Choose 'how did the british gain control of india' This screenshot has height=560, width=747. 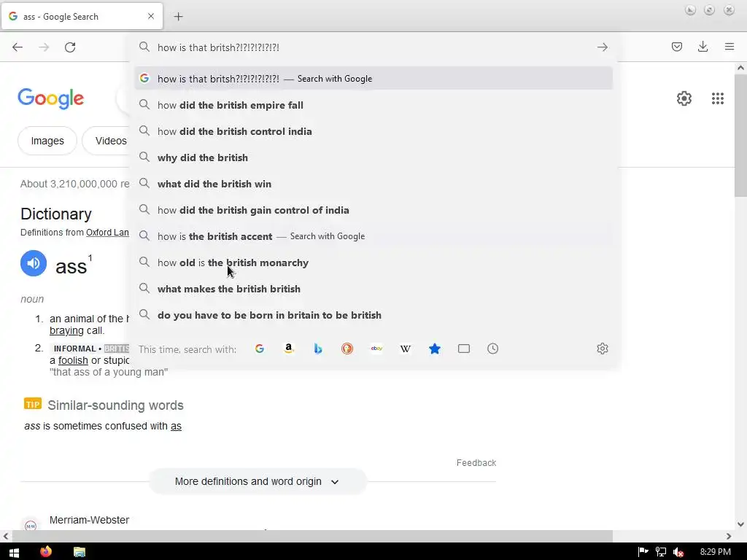[373, 209]
